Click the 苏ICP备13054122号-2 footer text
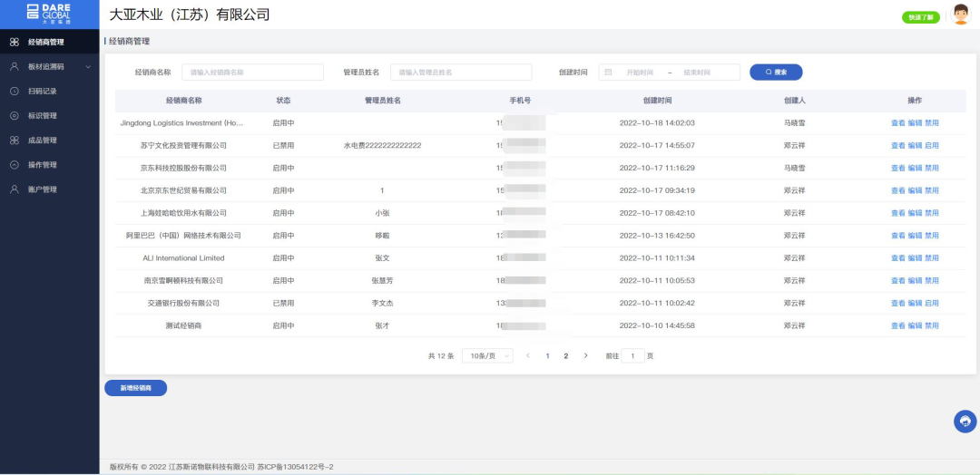This screenshot has height=475, width=980. click(295, 467)
